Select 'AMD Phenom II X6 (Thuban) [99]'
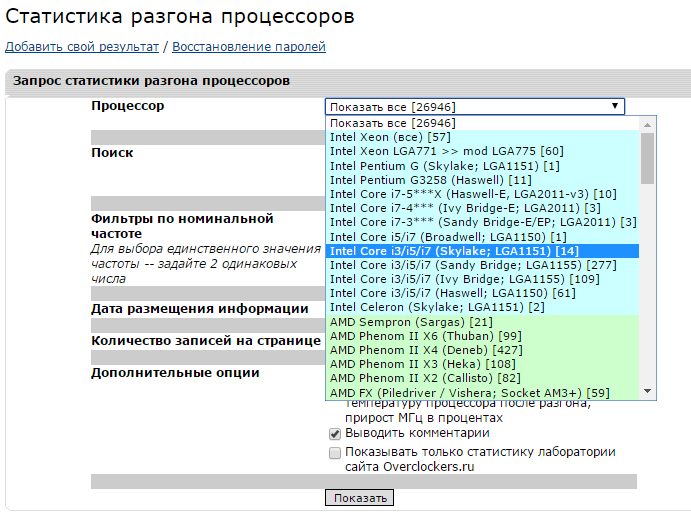The image size is (691, 529). click(x=482, y=336)
